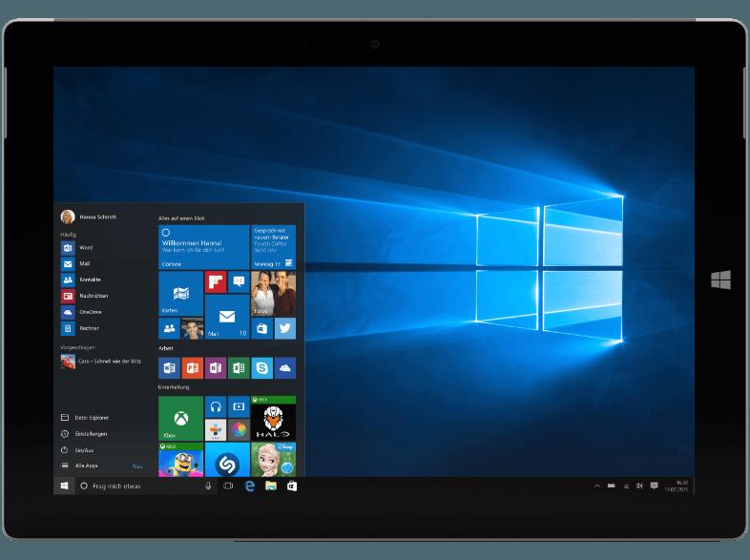Open the large Mail tile with 10 unread
Image resolution: width=750 pixels, height=560 pixels.
point(227,317)
